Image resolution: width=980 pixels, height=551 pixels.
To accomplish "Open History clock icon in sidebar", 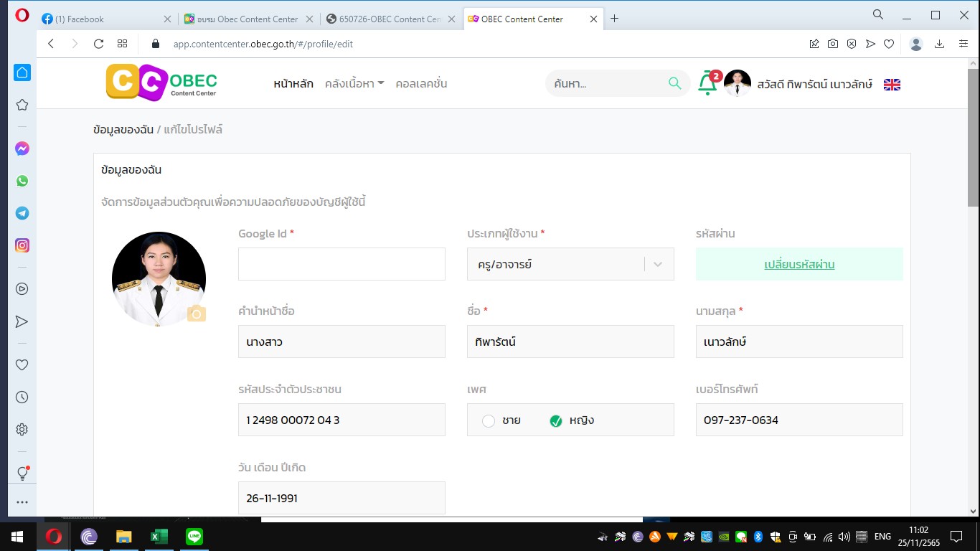I will (22, 397).
